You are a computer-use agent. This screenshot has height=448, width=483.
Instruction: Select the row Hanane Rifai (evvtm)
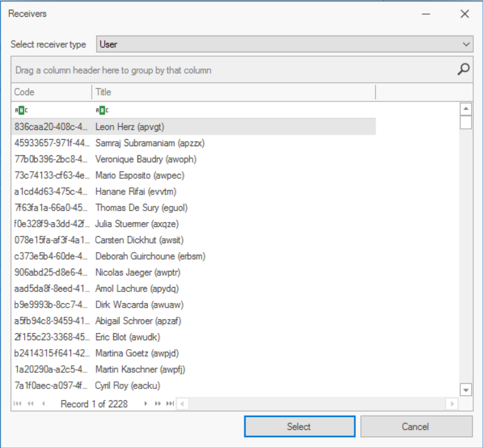(193, 191)
